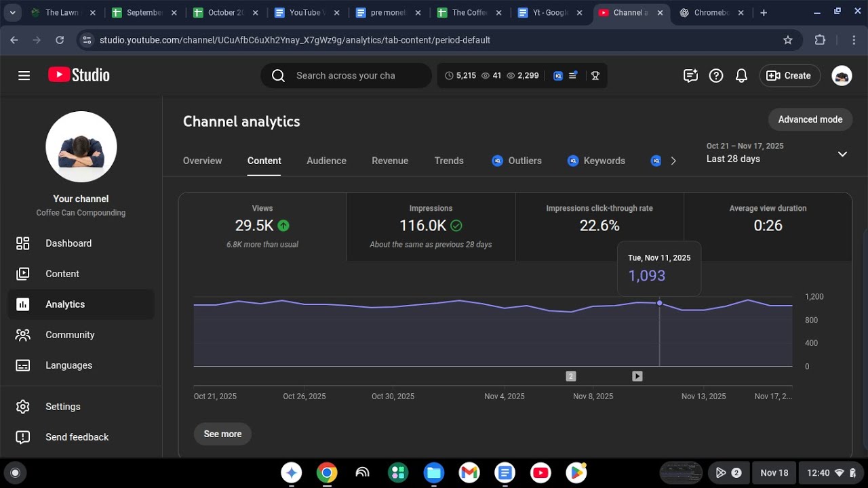Open the vidIQ Keywords tab
The height and width of the screenshot is (488, 868).
[596, 161]
